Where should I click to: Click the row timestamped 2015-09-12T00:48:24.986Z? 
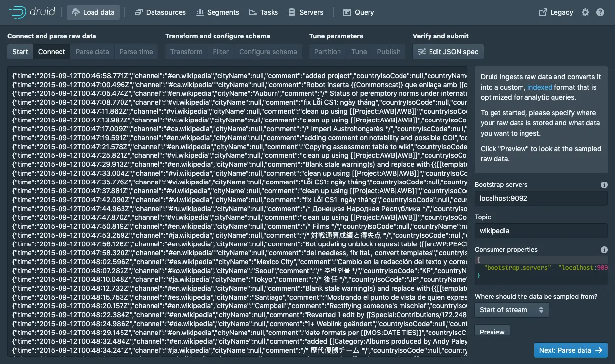[240, 324]
